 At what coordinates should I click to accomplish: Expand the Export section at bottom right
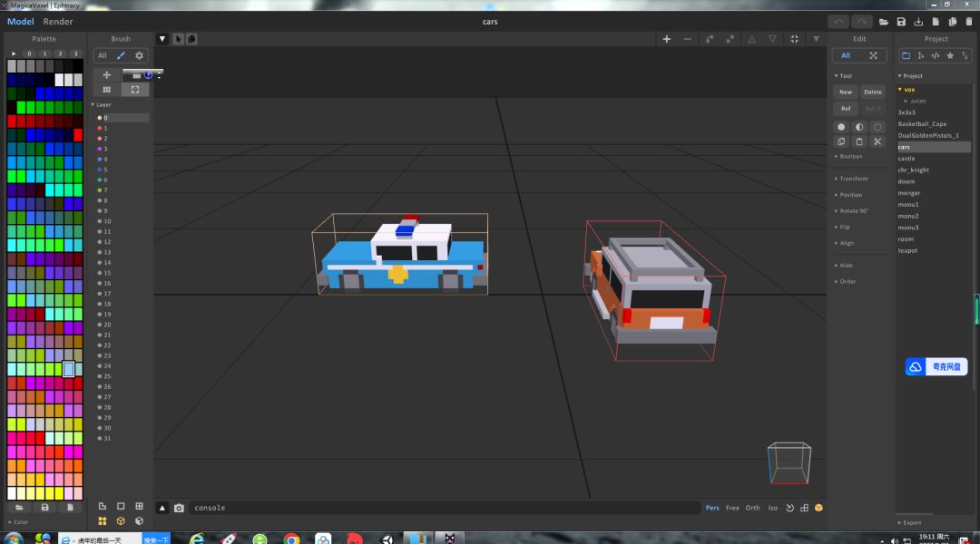[910, 523]
